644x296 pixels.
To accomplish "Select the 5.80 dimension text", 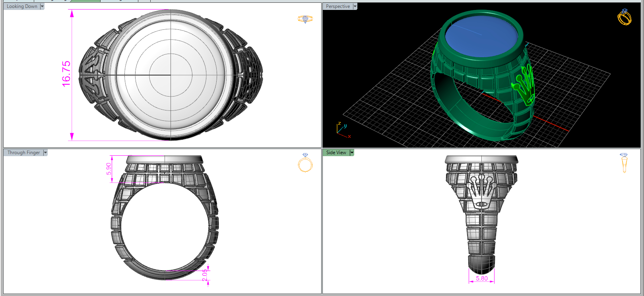I will click(482, 279).
